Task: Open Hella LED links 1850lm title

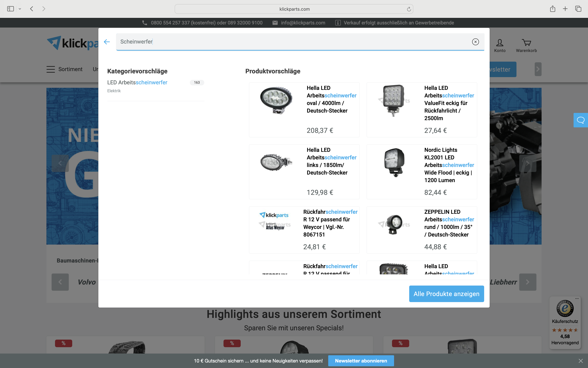Action: (x=331, y=161)
